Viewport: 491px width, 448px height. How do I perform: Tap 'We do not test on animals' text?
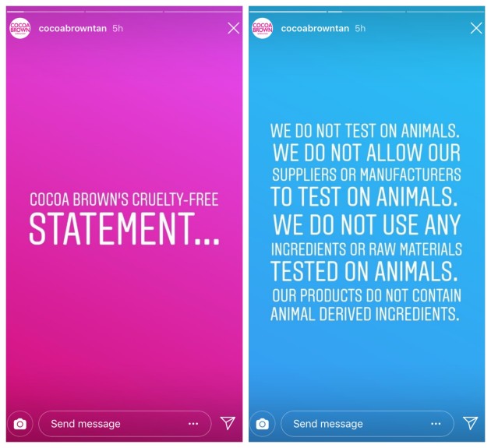pyautogui.click(x=366, y=129)
